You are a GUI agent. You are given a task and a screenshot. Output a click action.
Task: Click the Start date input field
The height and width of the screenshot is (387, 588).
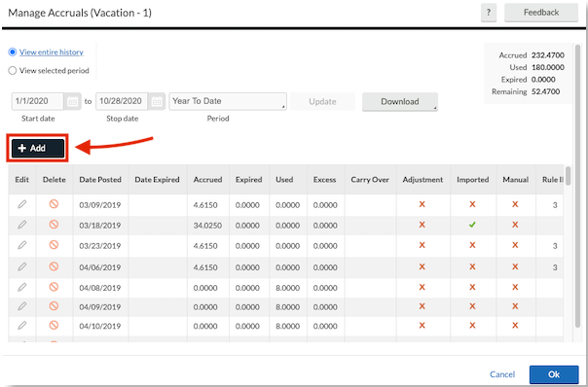tap(38, 101)
